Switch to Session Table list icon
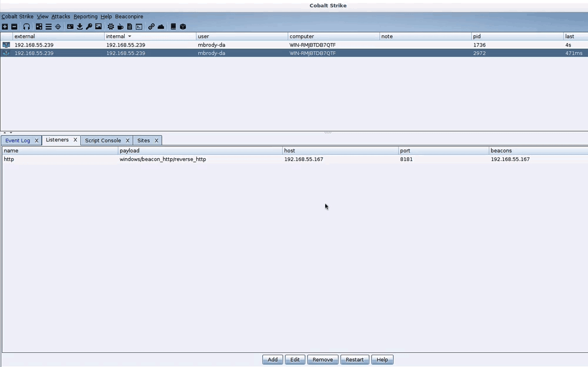 pos(48,26)
